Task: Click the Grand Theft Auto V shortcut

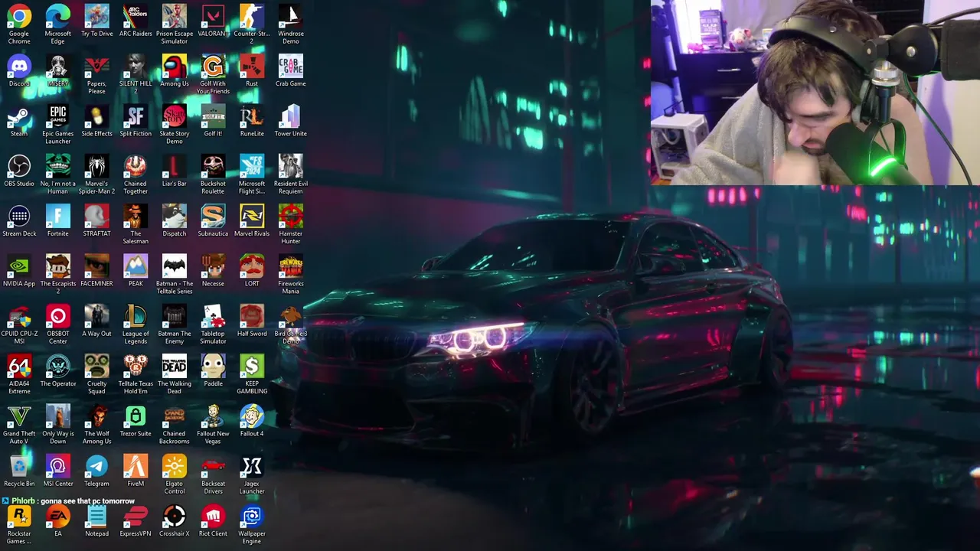Action: coord(19,416)
